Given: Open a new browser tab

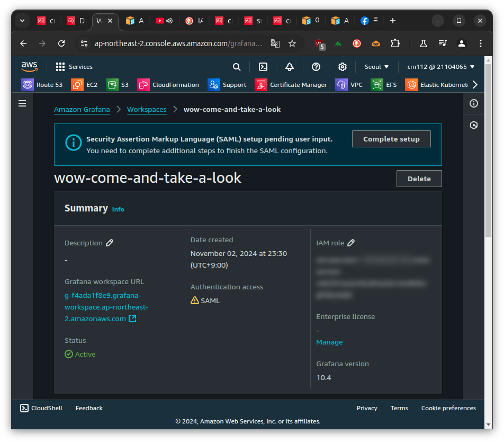Looking at the screenshot, I should [x=392, y=21].
